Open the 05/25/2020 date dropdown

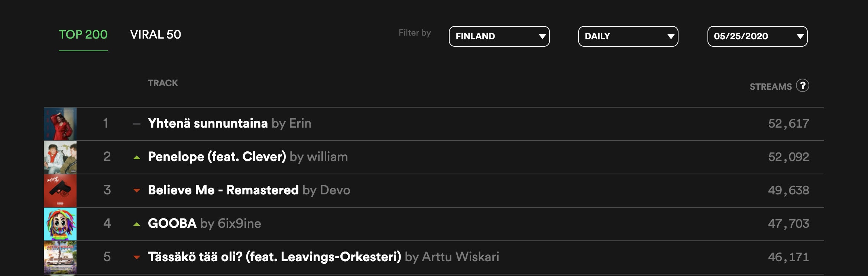tap(757, 36)
